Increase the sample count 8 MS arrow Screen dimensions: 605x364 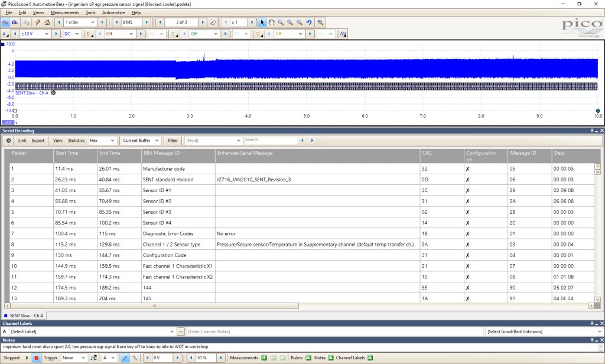pos(147,22)
